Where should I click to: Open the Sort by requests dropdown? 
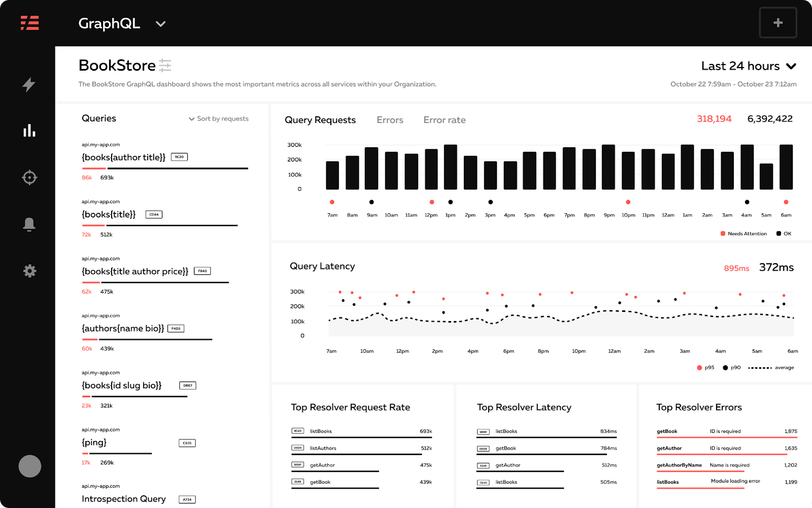tap(219, 119)
